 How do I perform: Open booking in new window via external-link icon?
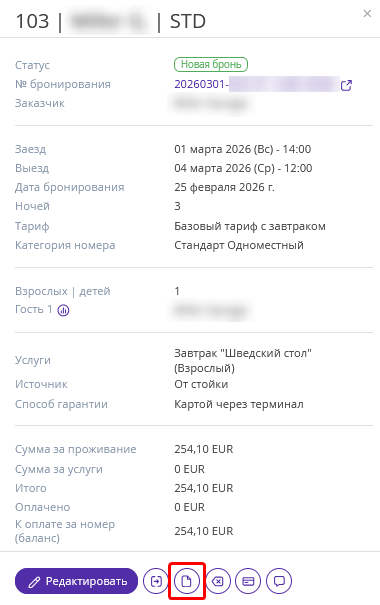click(x=346, y=85)
